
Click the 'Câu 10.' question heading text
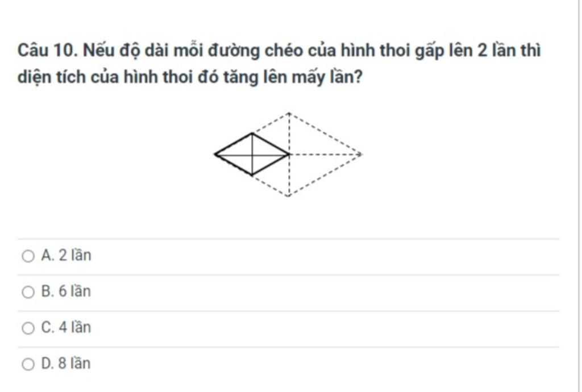[x=48, y=50]
